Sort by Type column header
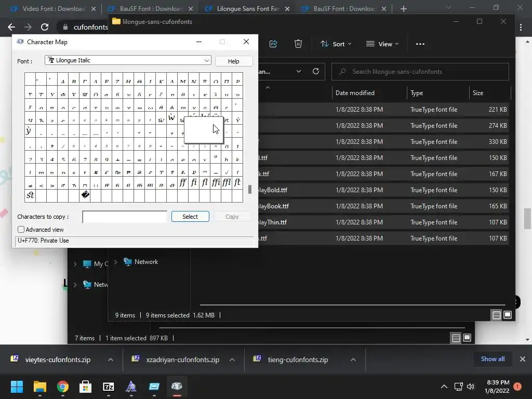 [x=417, y=93]
